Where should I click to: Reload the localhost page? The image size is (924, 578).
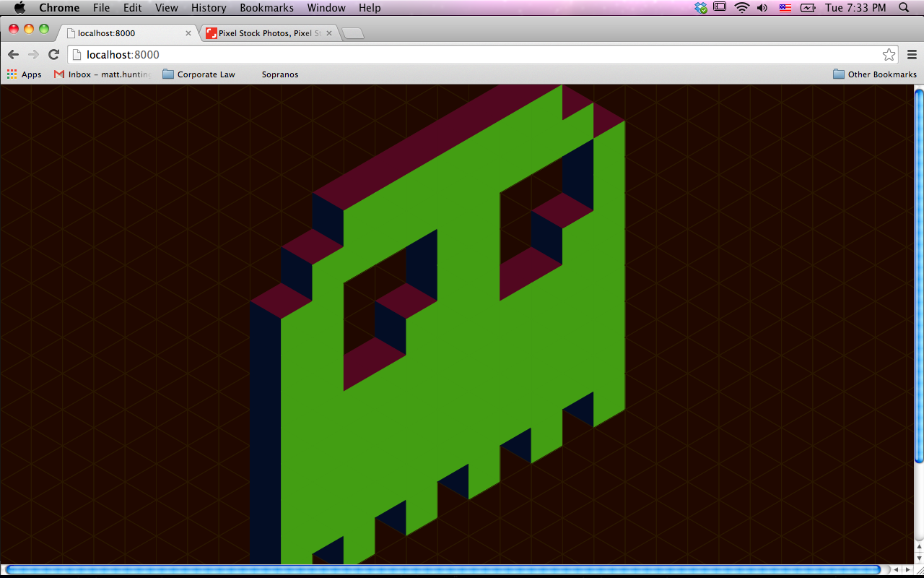(53, 55)
